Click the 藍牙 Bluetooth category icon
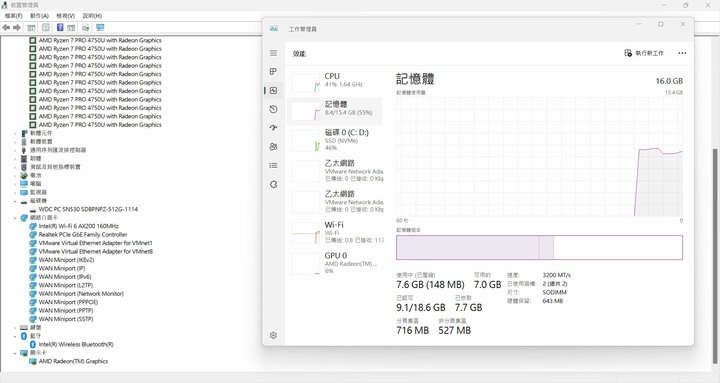The height and width of the screenshot is (383, 720). click(24, 336)
